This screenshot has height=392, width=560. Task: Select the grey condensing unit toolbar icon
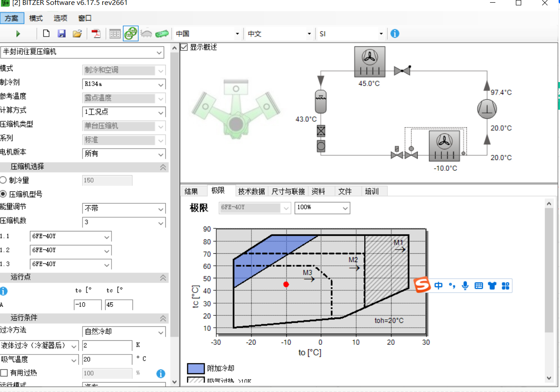pos(146,33)
